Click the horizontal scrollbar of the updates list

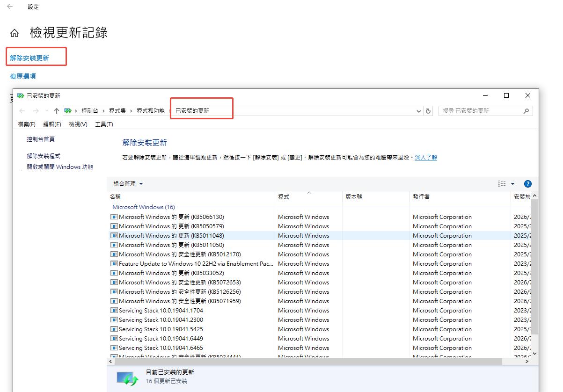[x=308, y=362]
